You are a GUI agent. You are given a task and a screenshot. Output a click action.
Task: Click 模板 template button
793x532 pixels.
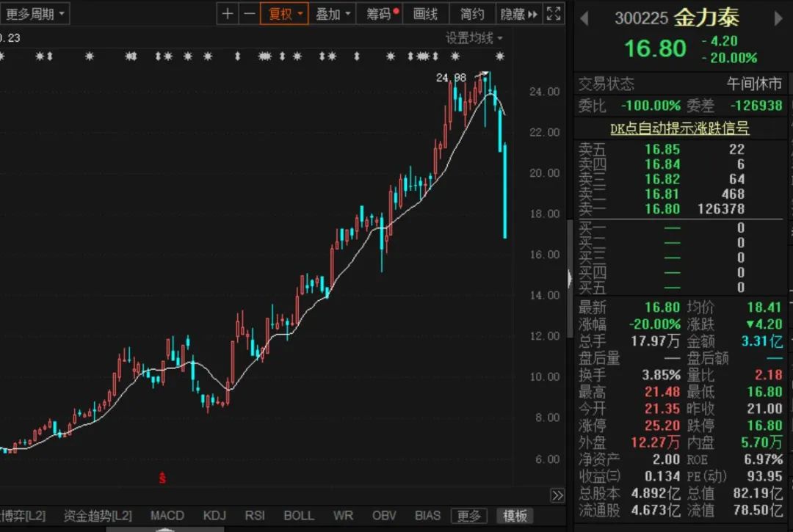[x=515, y=515]
